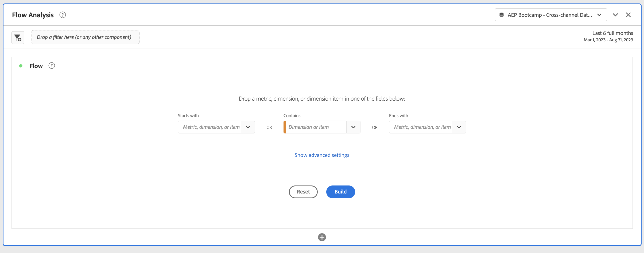
Task: Click the Build button
Action: click(341, 192)
